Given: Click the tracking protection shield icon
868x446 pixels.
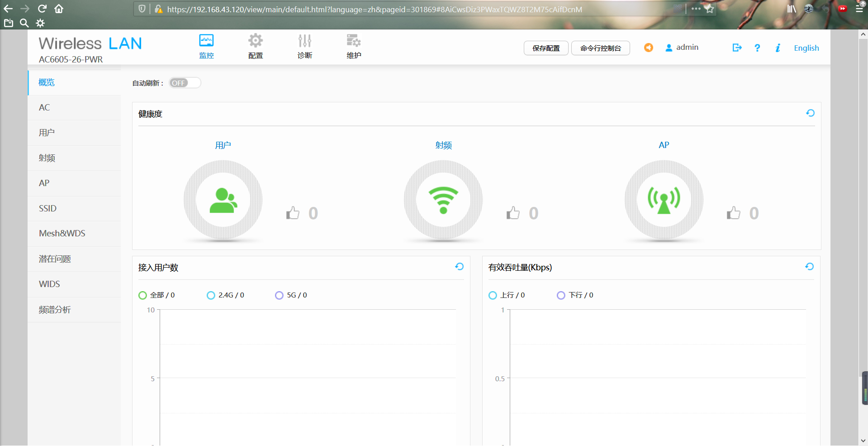Looking at the screenshot, I should click(x=142, y=9).
